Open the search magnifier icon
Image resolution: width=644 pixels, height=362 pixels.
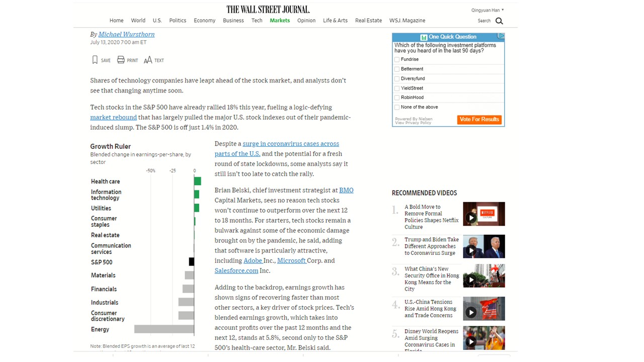click(x=499, y=21)
